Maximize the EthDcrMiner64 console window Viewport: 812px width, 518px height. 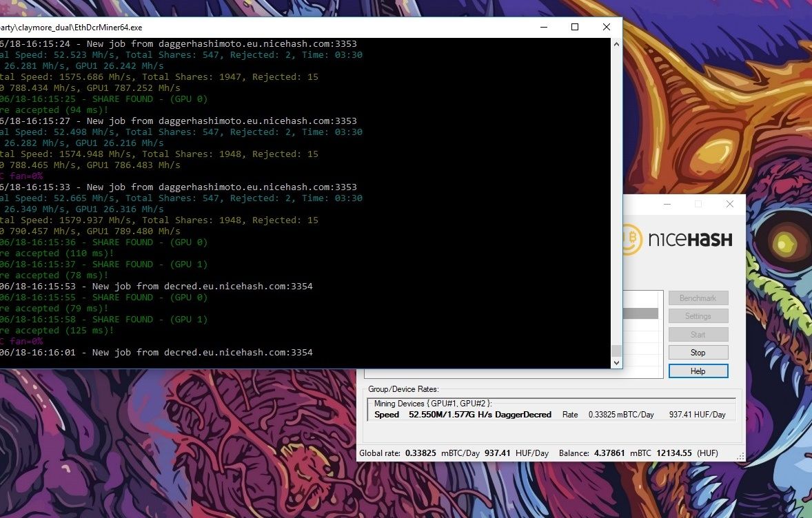[x=575, y=27]
